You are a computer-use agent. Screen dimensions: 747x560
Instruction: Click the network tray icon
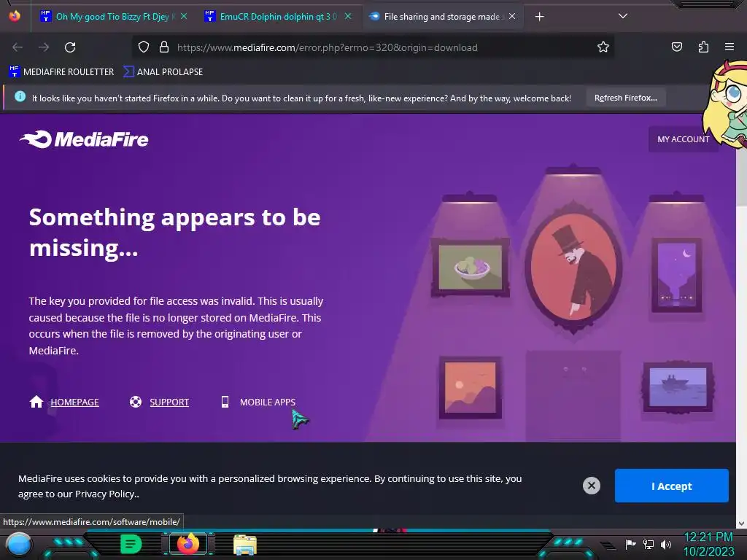tap(649, 544)
